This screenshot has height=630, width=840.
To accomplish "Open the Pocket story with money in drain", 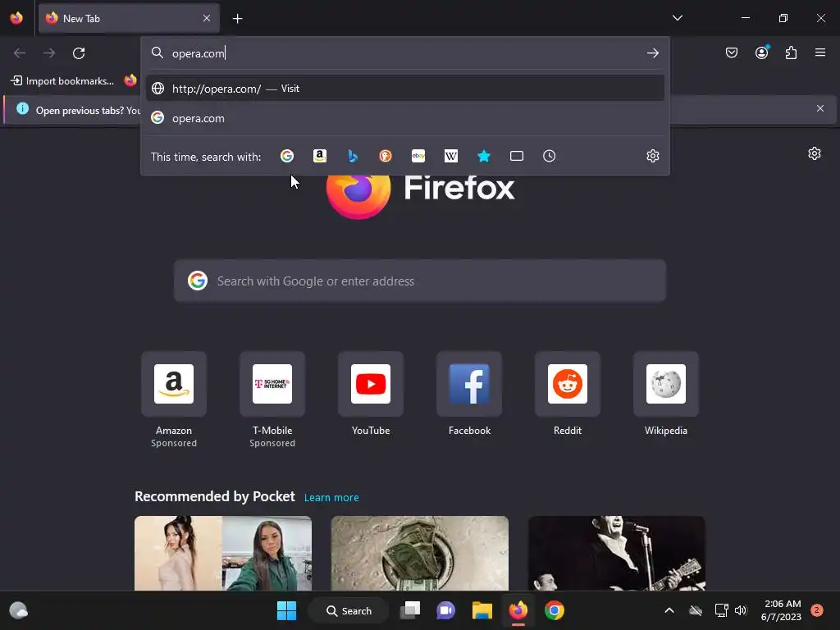I will (x=420, y=554).
